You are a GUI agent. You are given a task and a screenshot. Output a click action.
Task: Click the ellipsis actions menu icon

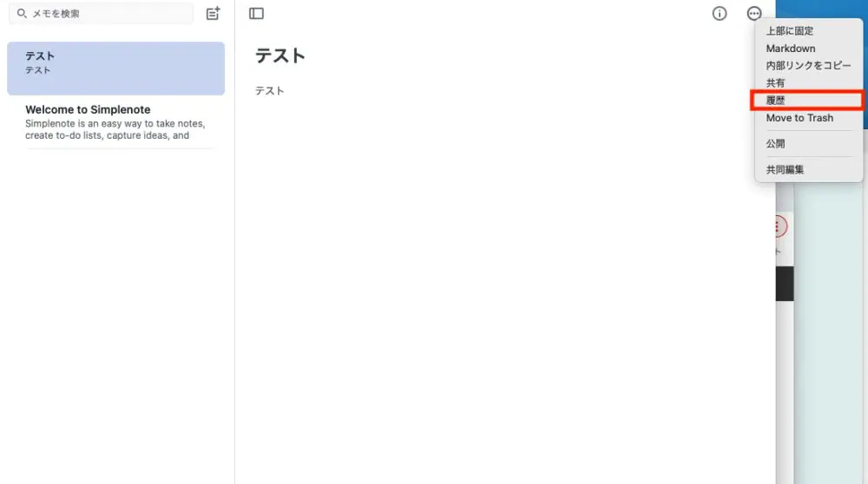pyautogui.click(x=754, y=13)
